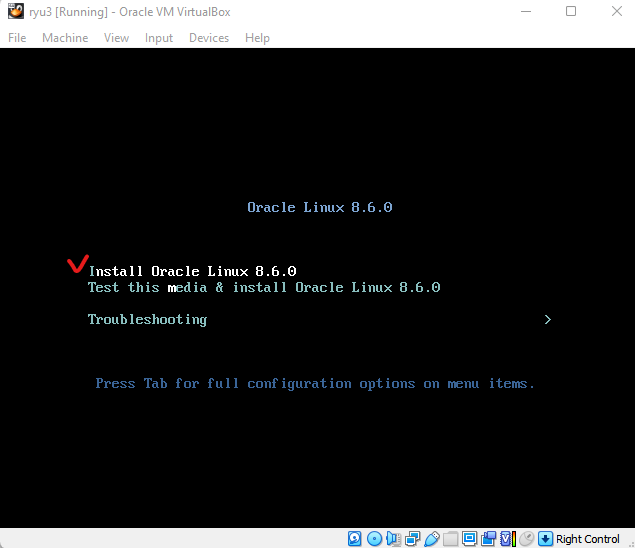Click the VirtualBox title bar icon
Screen dimensions: 635x548
pyautogui.click(x=16, y=11)
